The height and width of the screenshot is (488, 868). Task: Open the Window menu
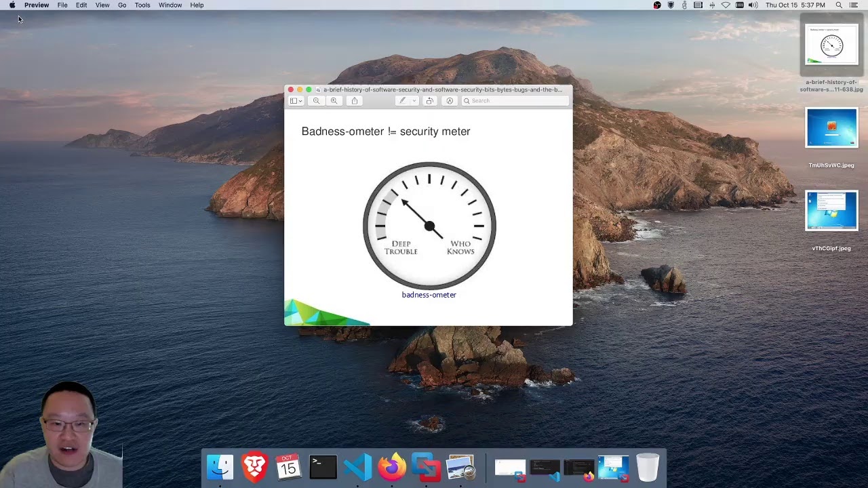[170, 5]
